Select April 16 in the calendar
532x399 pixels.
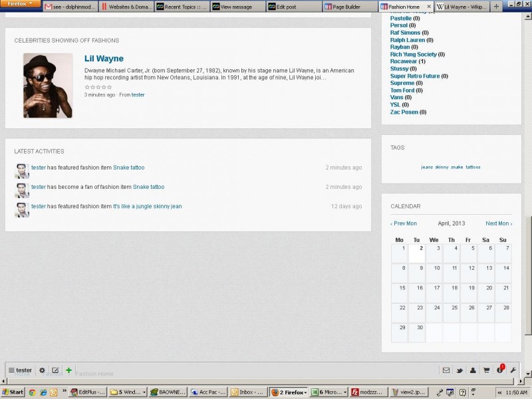[417, 293]
